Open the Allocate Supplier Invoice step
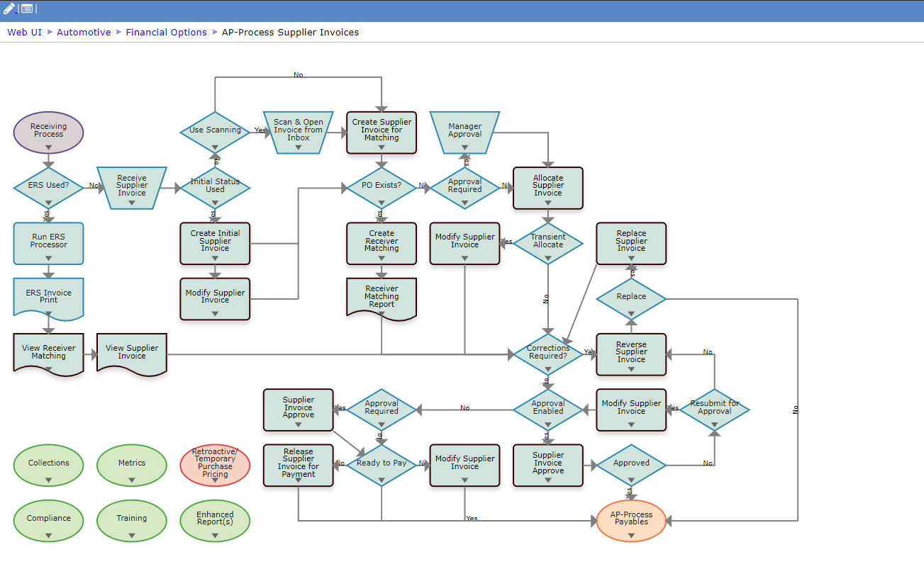The width and height of the screenshot is (924, 569). point(547,186)
